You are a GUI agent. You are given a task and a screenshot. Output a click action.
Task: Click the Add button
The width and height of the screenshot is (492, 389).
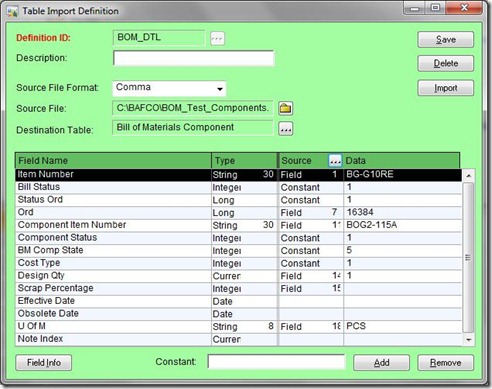pos(381,363)
